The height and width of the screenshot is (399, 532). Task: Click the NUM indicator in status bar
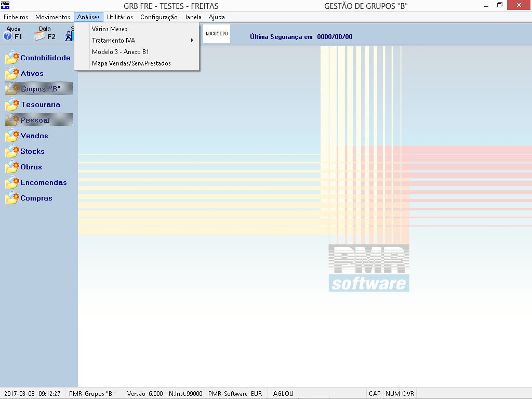tap(392, 394)
